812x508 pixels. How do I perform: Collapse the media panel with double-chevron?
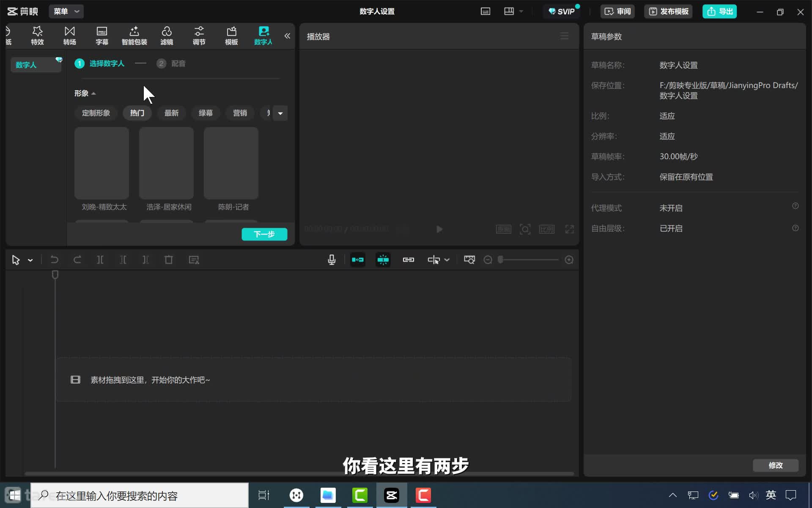point(287,36)
